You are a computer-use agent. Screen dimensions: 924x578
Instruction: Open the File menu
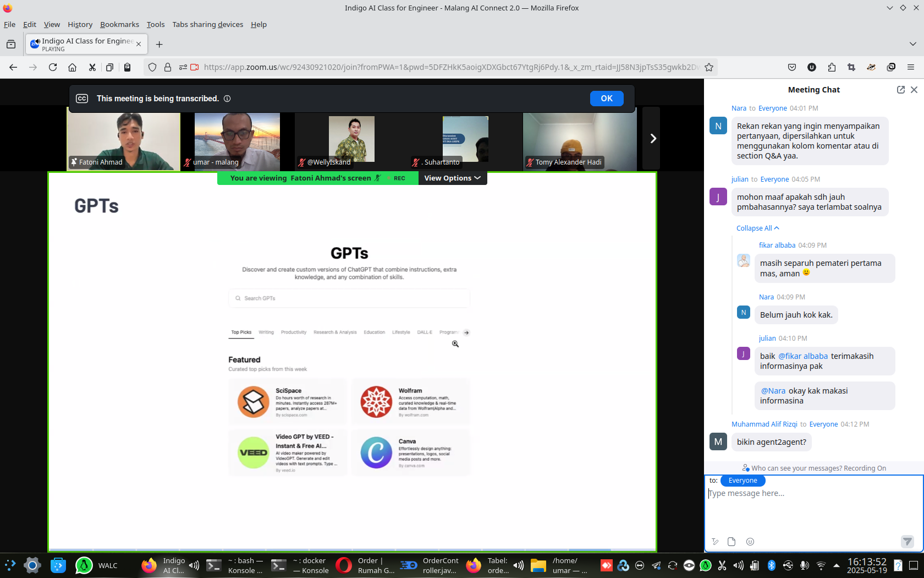click(9, 24)
